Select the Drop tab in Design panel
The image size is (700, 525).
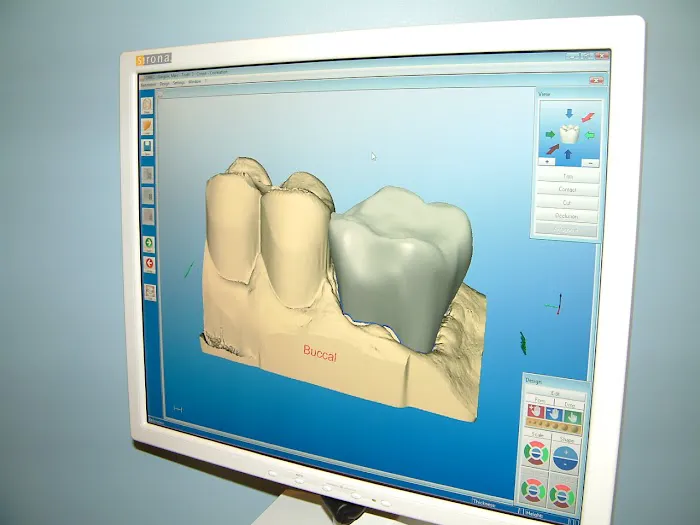(570, 404)
